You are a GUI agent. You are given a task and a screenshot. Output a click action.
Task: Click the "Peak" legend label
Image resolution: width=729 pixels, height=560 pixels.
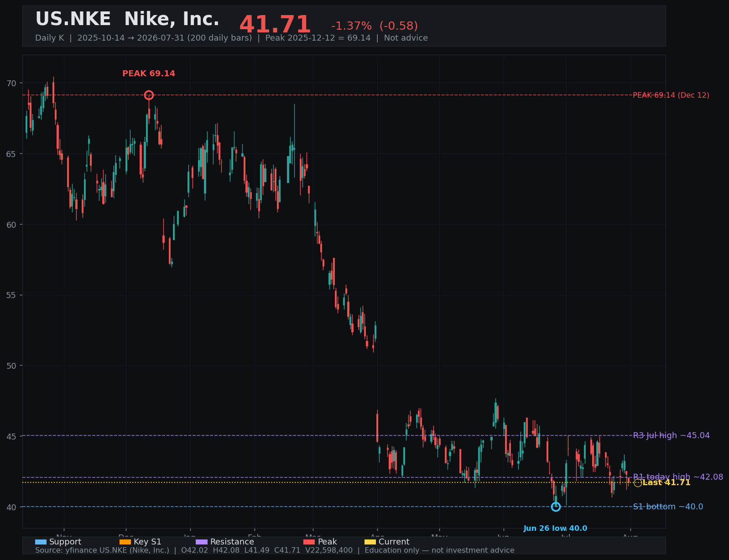pos(328,542)
